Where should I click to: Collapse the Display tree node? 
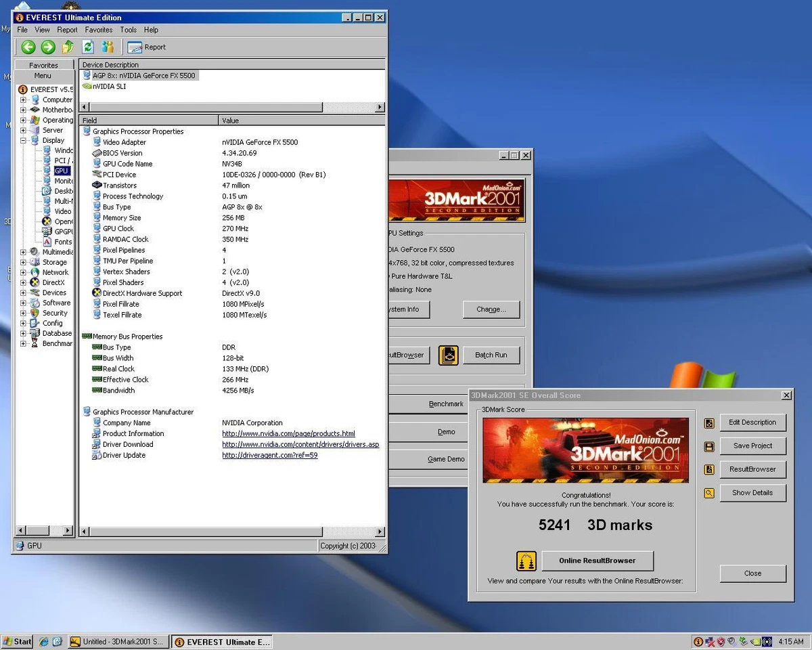[23, 140]
